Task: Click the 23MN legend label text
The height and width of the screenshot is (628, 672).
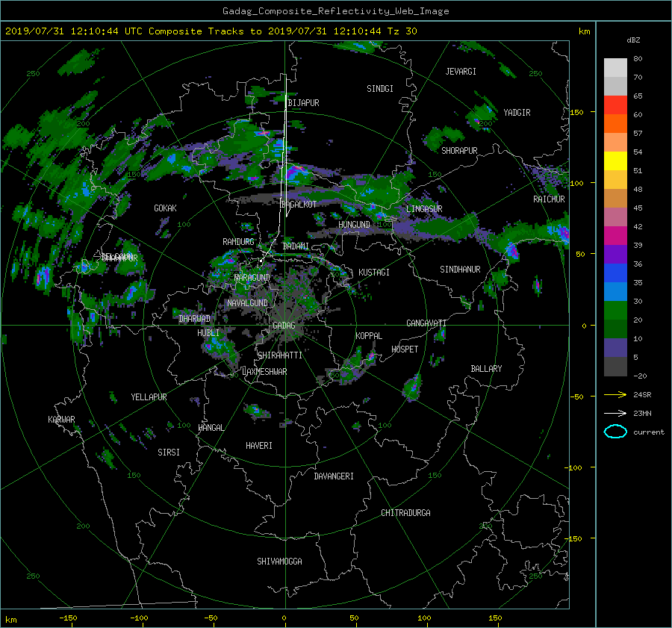Action: pyautogui.click(x=642, y=413)
